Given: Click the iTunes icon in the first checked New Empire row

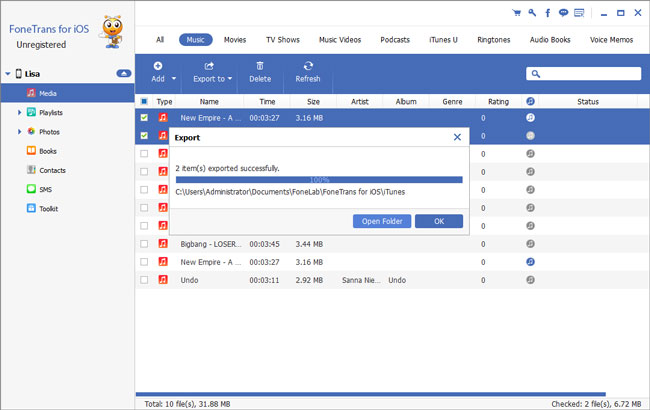Looking at the screenshot, I should click(530, 118).
